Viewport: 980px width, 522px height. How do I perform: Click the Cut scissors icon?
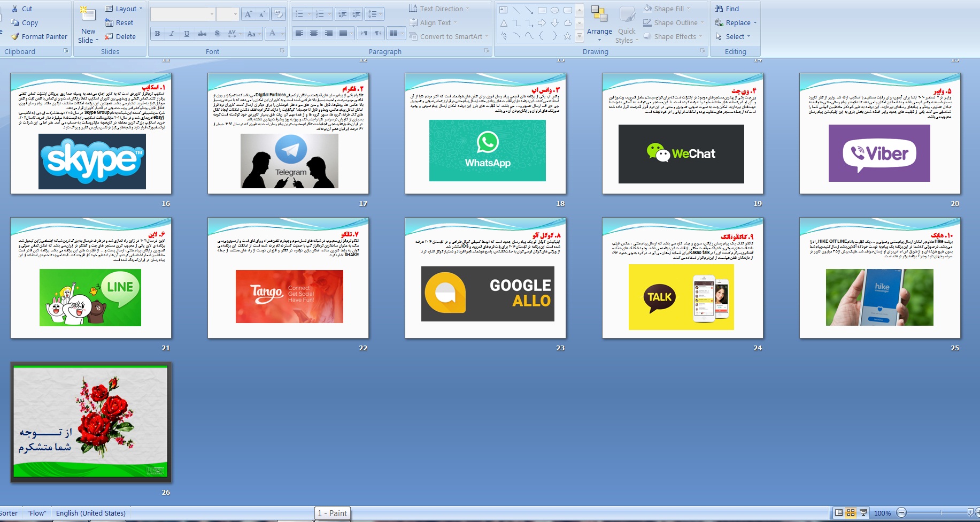[x=15, y=9]
